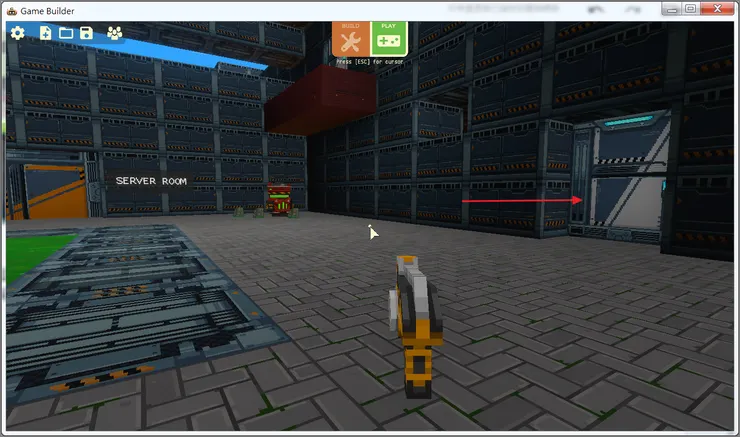The image size is (740, 437).
Task: Click the floating dark red block
Action: point(320,99)
